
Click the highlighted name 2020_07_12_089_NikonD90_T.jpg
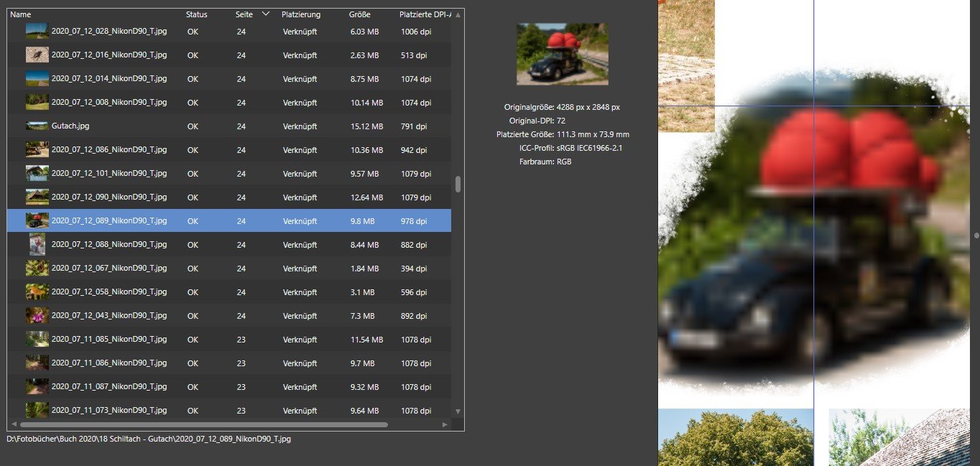[x=109, y=220]
